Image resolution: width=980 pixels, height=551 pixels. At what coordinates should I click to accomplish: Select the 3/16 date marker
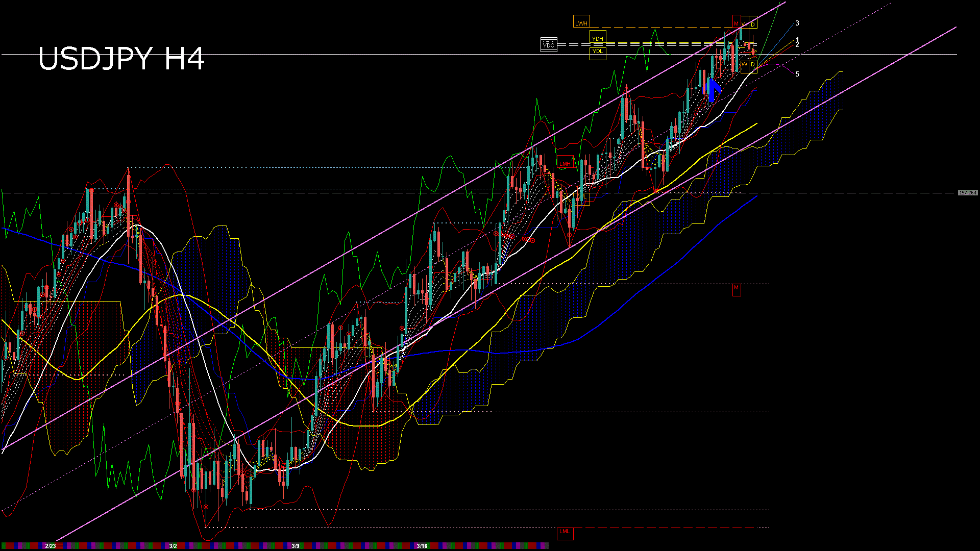click(x=422, y=546)
